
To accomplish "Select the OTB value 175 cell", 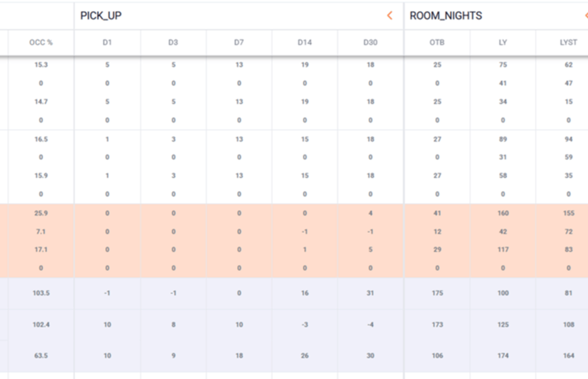I will (437, 293).
